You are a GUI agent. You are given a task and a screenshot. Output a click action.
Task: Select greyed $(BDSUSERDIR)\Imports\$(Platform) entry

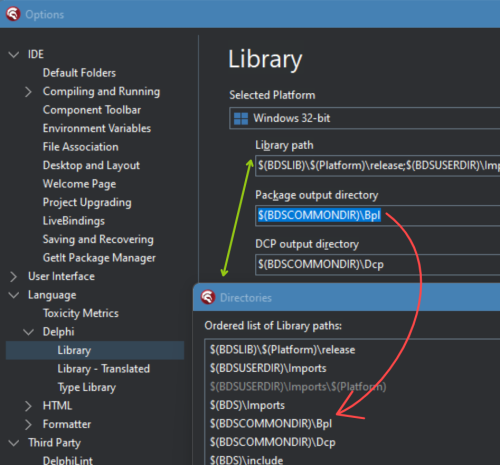click(298, 387)
